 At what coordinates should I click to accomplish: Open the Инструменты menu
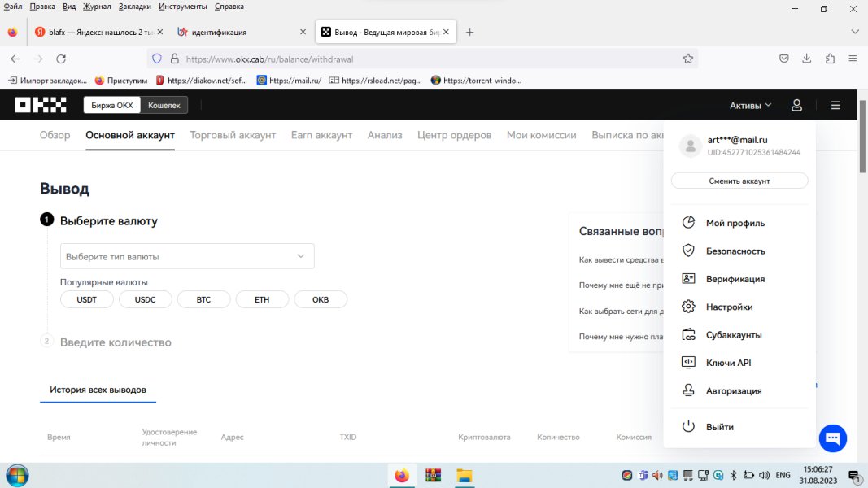[183, 7]
